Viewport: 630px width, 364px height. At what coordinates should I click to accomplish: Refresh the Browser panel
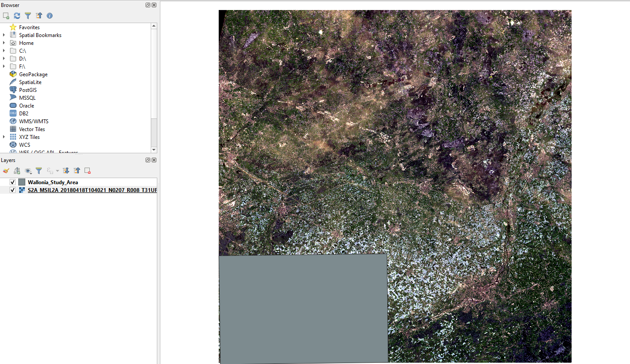point(17,16)
